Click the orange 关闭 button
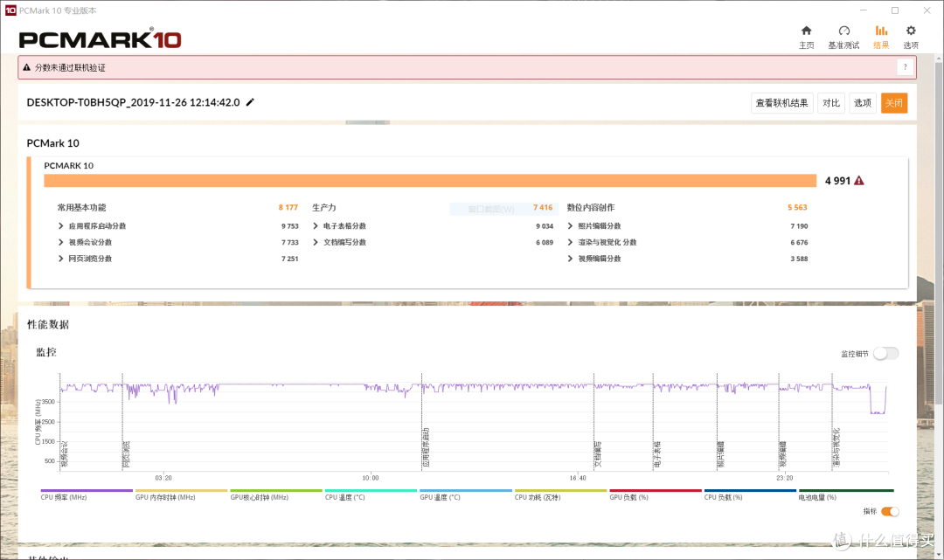This screenshot has height=560, width=944. point(894,103)
